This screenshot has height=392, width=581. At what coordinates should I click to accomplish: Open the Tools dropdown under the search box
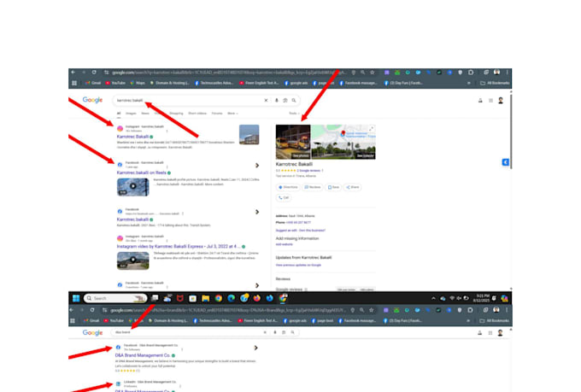294,114
